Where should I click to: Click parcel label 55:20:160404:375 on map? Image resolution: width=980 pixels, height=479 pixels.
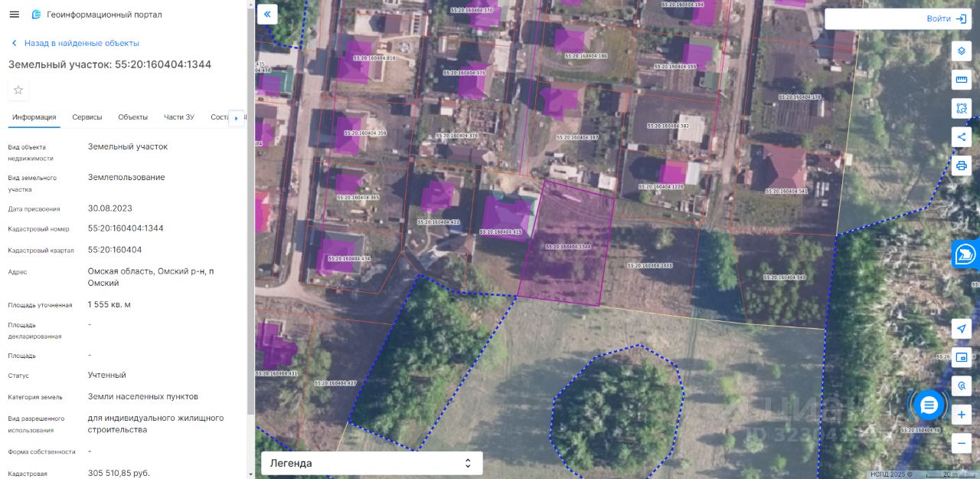click(464, 73)
